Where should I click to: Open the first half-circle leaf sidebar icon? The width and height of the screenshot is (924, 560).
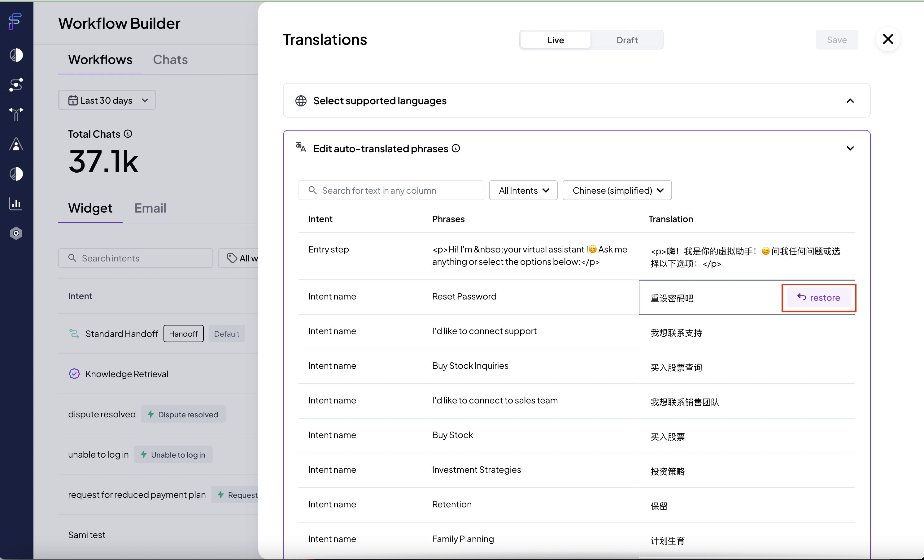pyautogui.click(x=16, y=55)
